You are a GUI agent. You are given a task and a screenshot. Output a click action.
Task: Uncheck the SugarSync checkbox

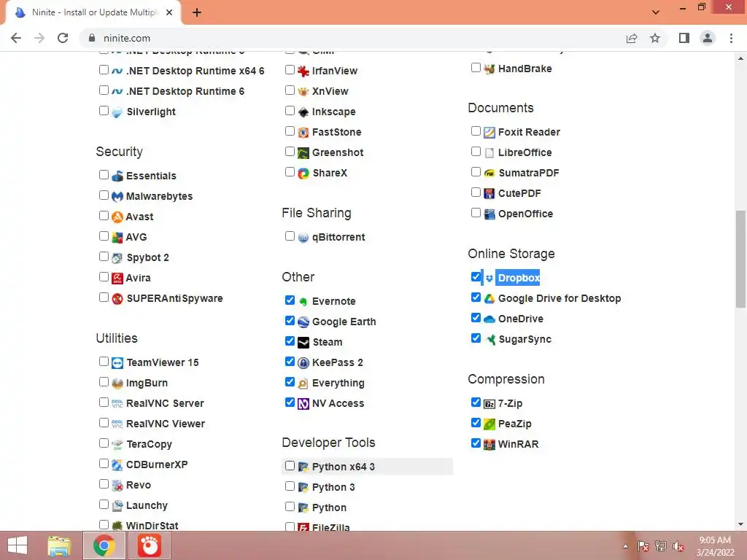476,338
